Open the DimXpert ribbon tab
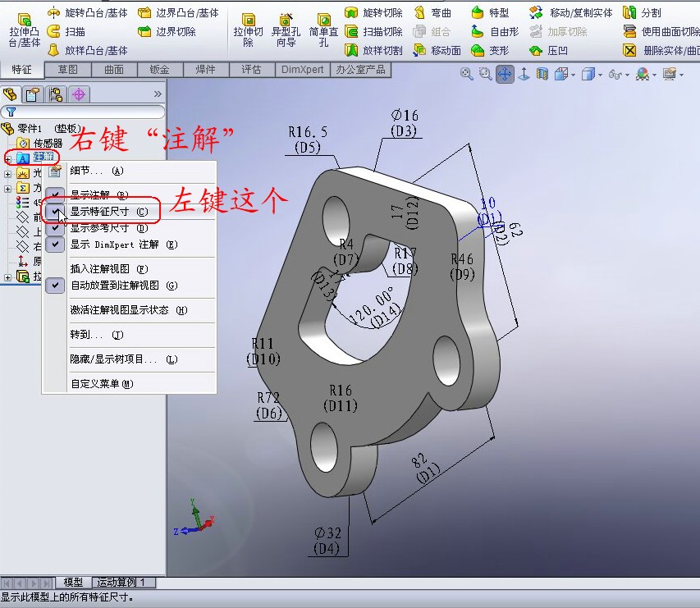The width and height of the screenshot is (700, 608). 302,70
